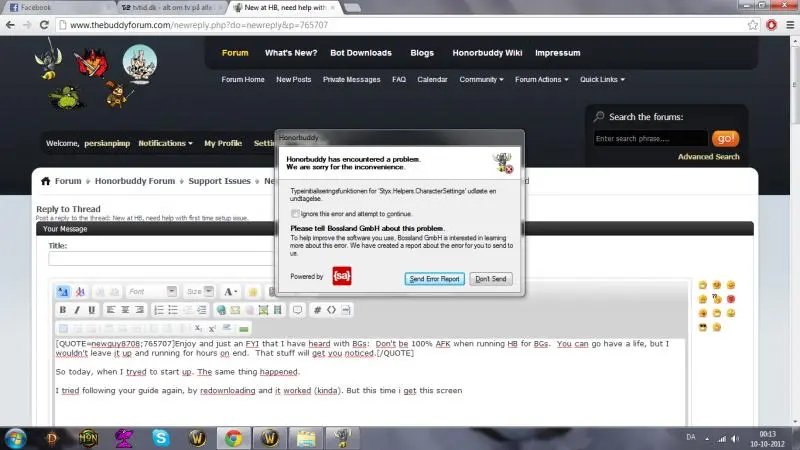Go to New Posts
The image size is (800, 450).
tap(293, 80)
